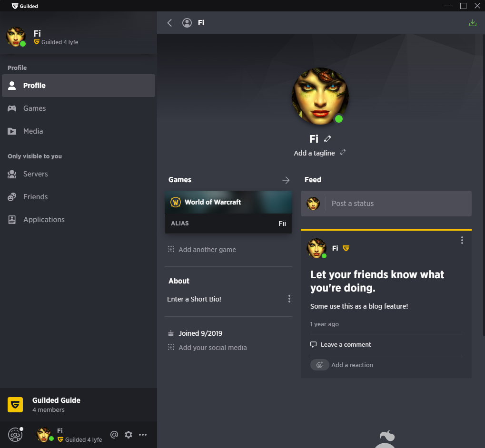Click the ALIAS Fii row
This screenshot has height=448, width=485.
(228, 224)
